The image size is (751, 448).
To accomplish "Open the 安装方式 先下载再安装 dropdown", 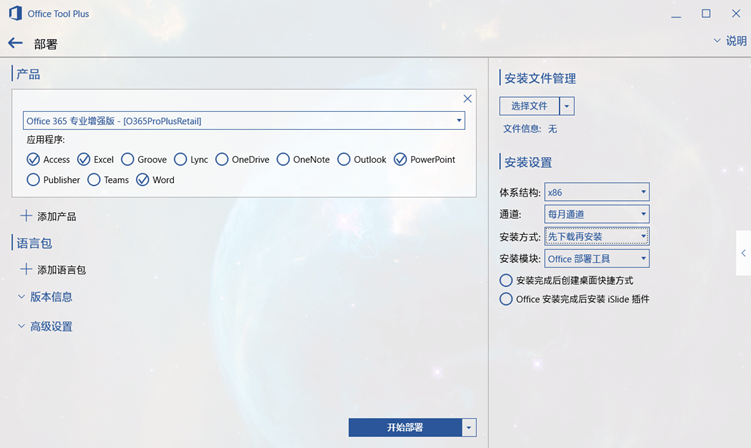I will click(x=597, y=236).
